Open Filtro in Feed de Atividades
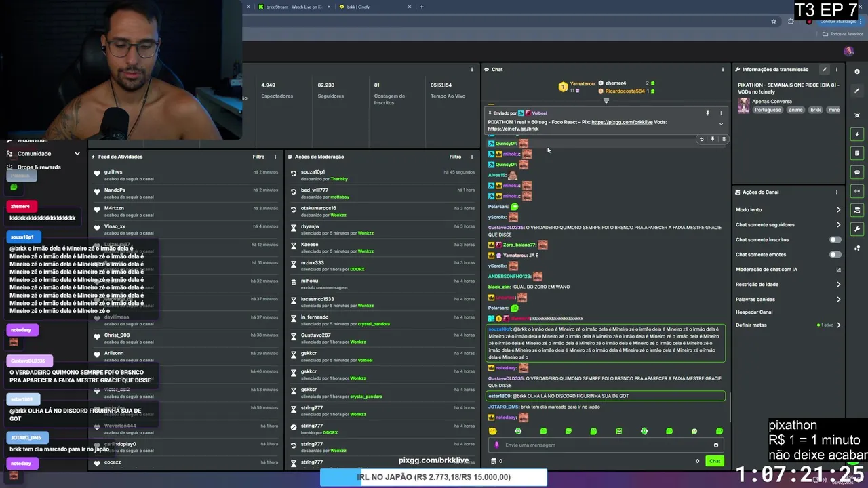The image size is (868, 488). 258,157
